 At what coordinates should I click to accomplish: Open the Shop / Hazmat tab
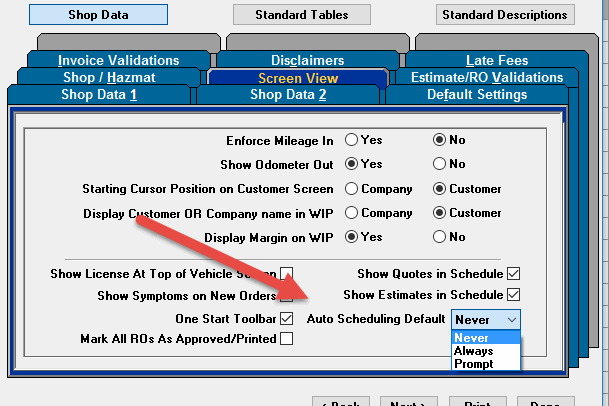pyautogui.click(x=109, y=77)
